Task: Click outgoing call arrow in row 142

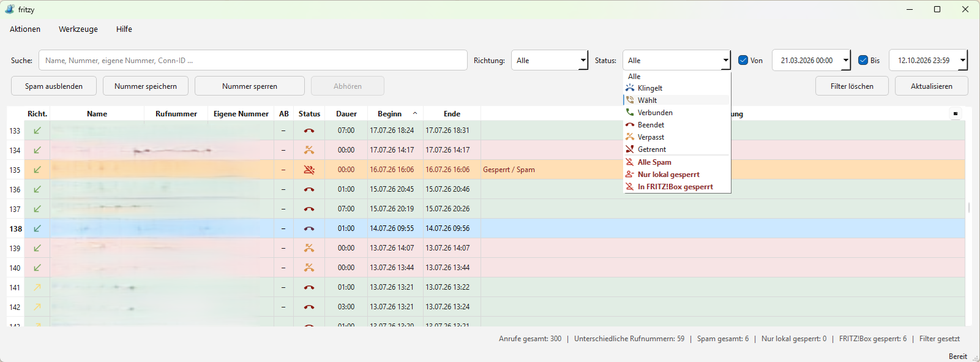Action: tap(37, 307)
